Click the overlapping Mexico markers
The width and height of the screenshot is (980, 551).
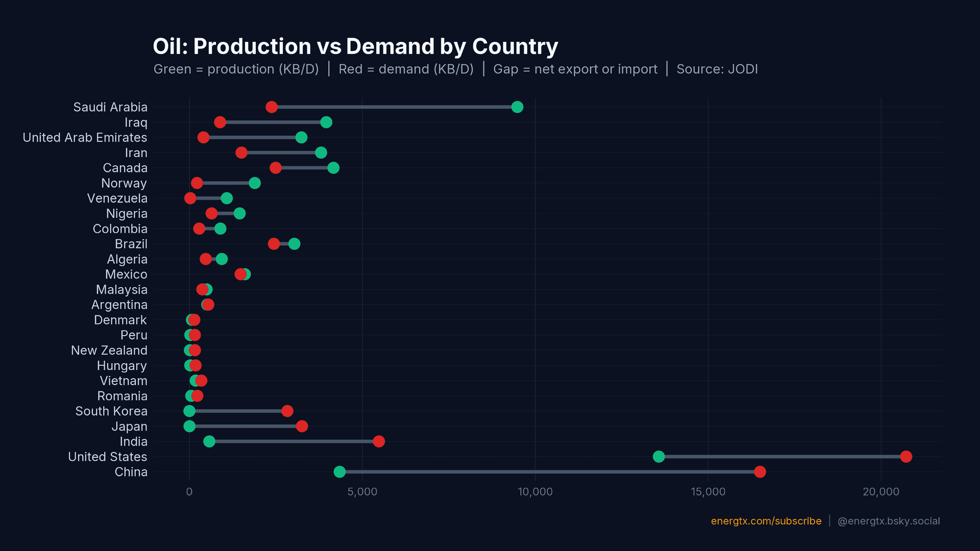244,274
